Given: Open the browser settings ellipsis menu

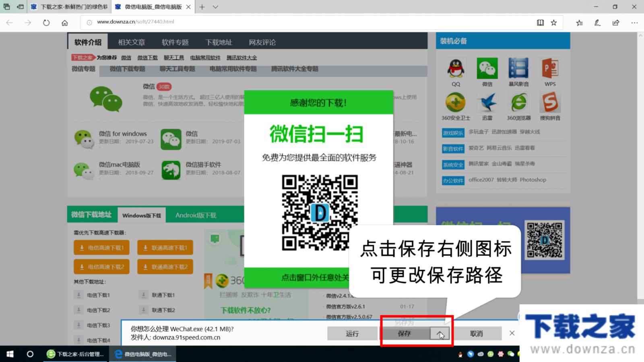Looking at the screenshot, I should point(634,23).
